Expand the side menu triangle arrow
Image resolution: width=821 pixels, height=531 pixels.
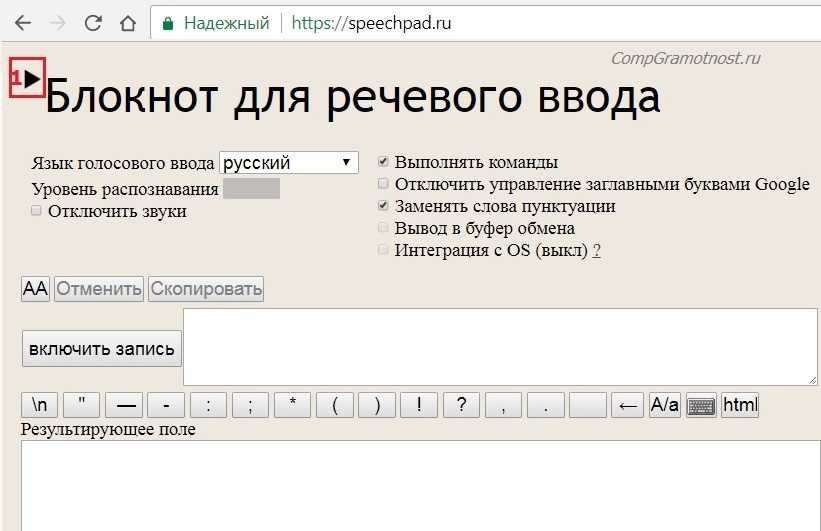point(32,78)
